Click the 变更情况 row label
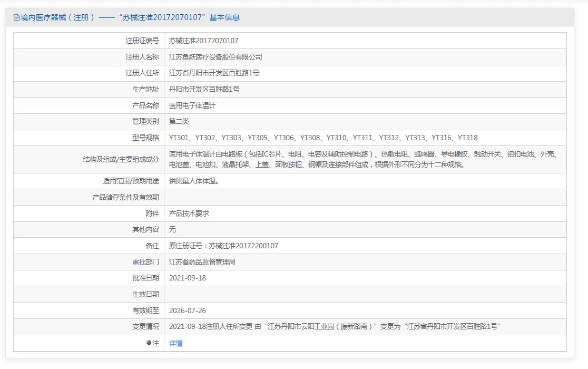588x369 pixels. pyautogui.click(x=145, y=327)
